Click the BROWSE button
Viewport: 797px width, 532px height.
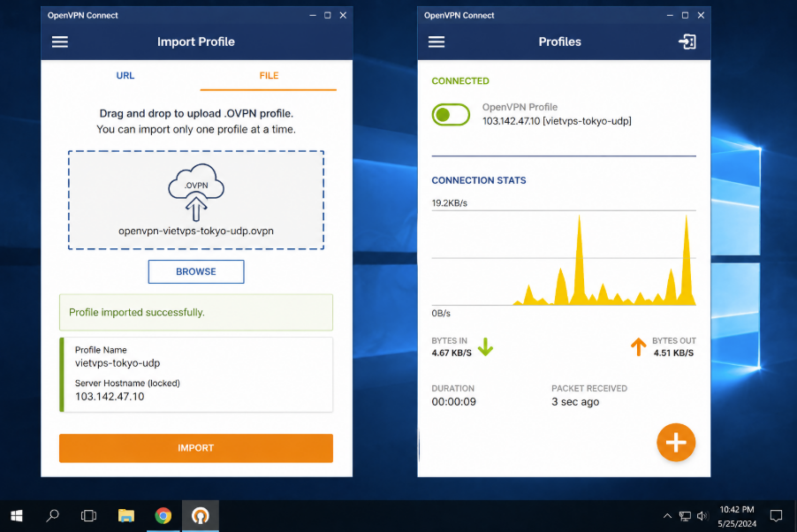click(195, 271)
